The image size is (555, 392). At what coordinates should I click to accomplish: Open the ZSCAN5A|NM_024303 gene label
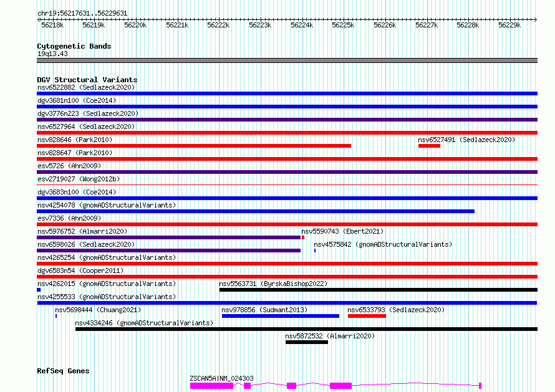tap(221, 378)
